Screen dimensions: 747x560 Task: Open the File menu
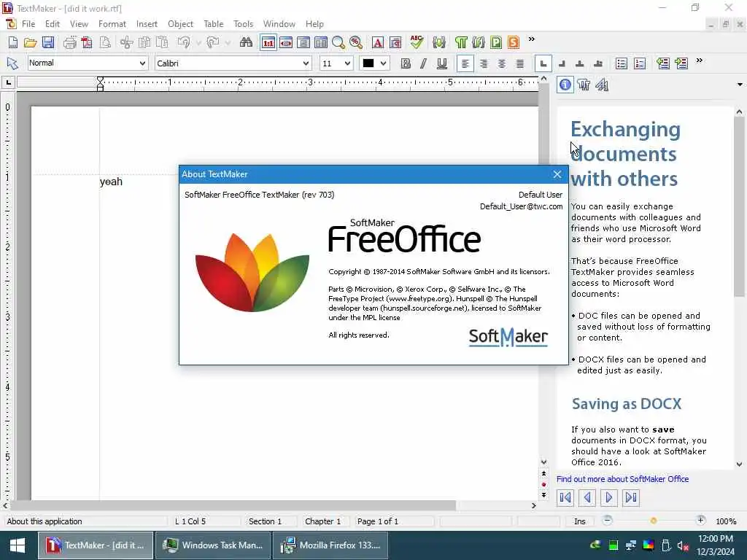point(28,24)
